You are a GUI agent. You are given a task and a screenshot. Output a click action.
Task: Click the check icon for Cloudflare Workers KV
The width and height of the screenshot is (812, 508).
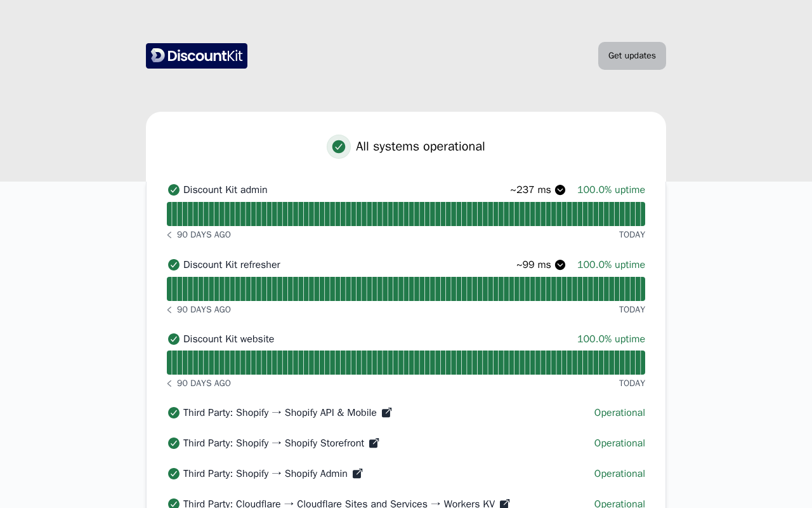coord(174,504)
